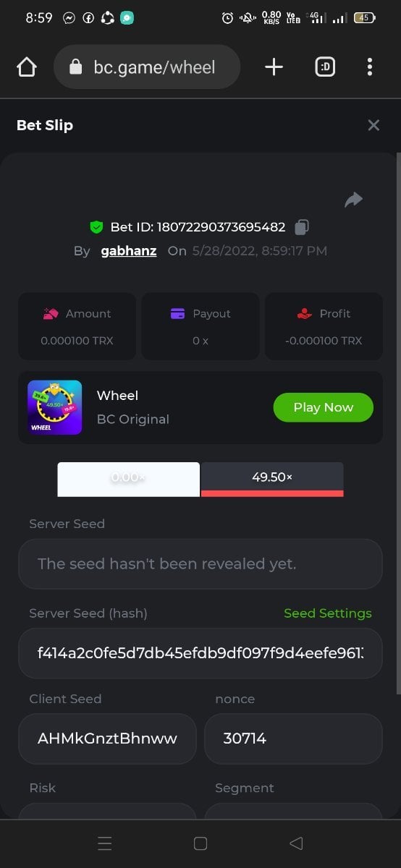
Task: Open Seed Settings
Action: coord(328,613)
